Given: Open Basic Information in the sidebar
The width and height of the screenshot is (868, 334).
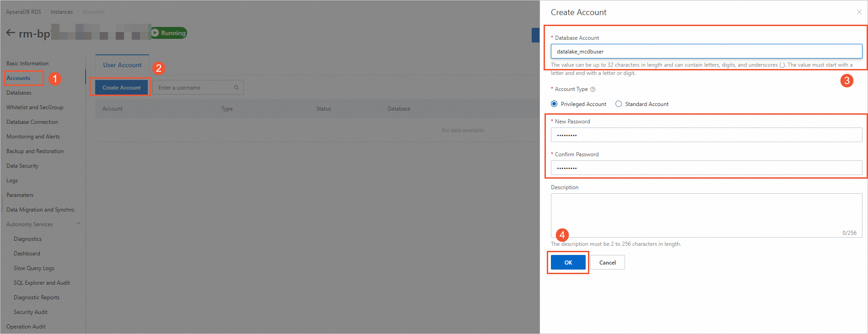Looking at the screenshot, I should click(x=27, y=64).
